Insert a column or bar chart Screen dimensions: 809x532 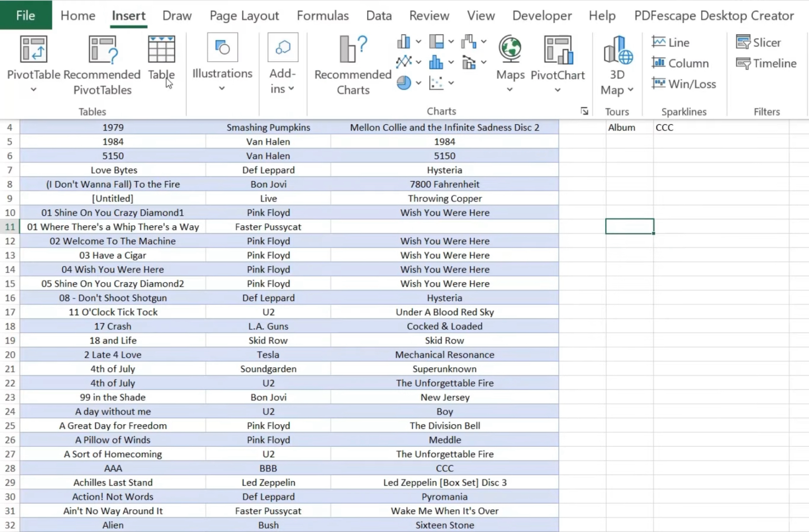[x=404, y=41]
